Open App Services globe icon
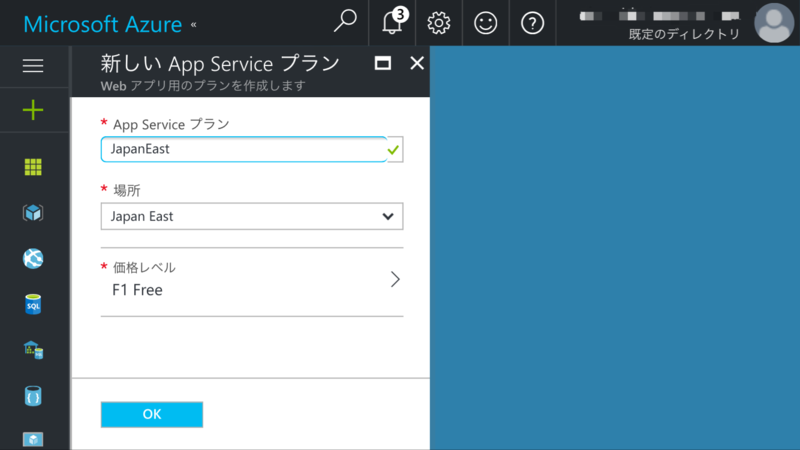The height and width of the screenshot is (450, 800). [x=33, y=259]
